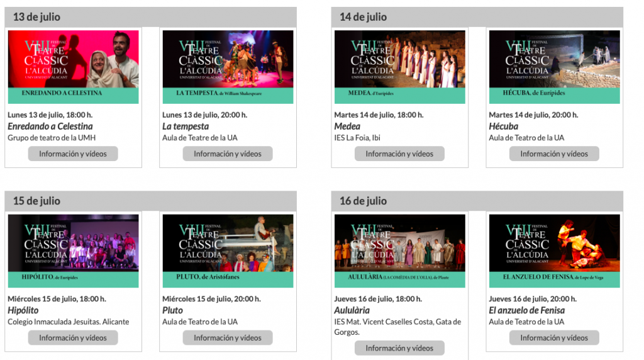Click Aula de Teatro de la UA under Pluto

pyautogui.click(x=200, y=322)
